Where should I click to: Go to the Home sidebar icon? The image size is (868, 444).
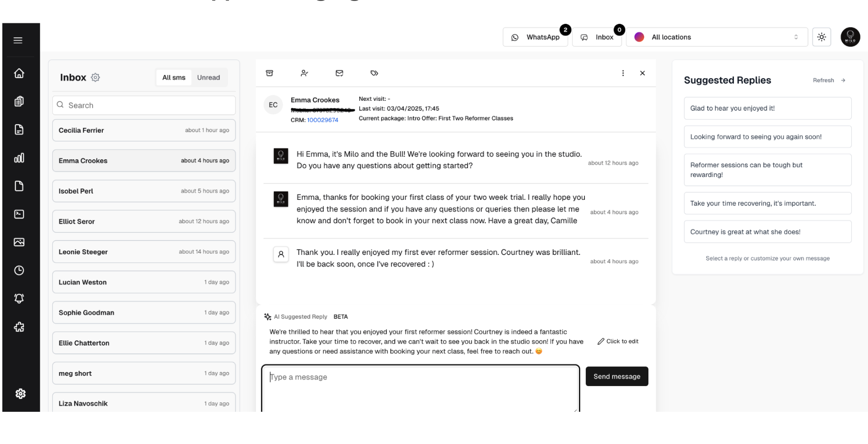(x=19, y=73)
